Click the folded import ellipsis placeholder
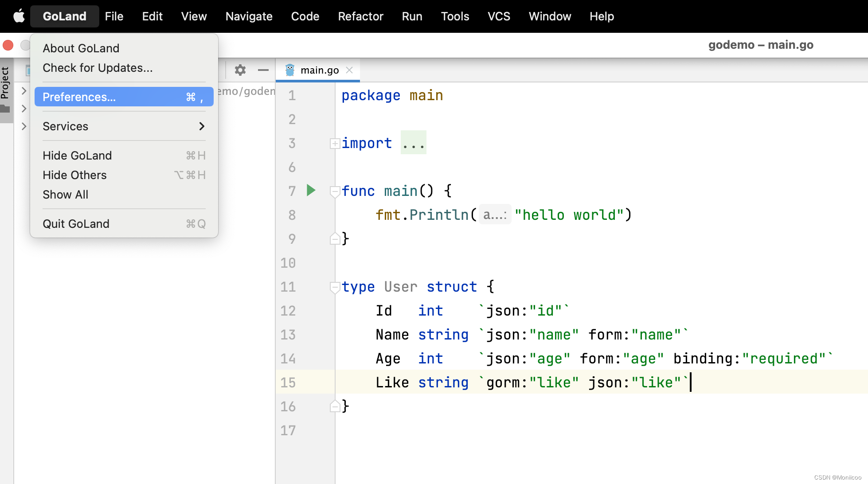The width and height of the screenshot is (868, 484). coord(413,143)
